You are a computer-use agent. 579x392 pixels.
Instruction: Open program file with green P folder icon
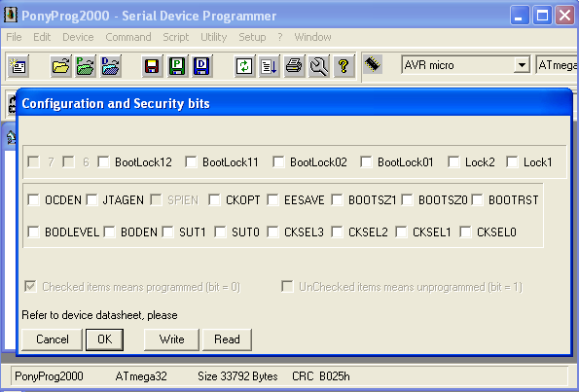pos(86,66)
